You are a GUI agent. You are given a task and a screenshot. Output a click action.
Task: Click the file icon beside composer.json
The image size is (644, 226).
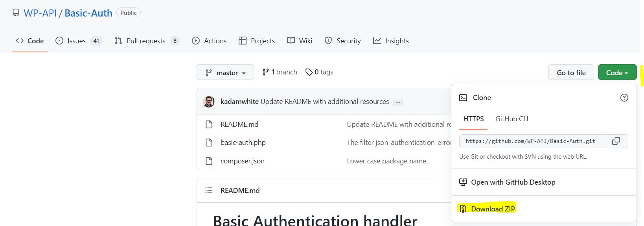click(x=209, y=161)
